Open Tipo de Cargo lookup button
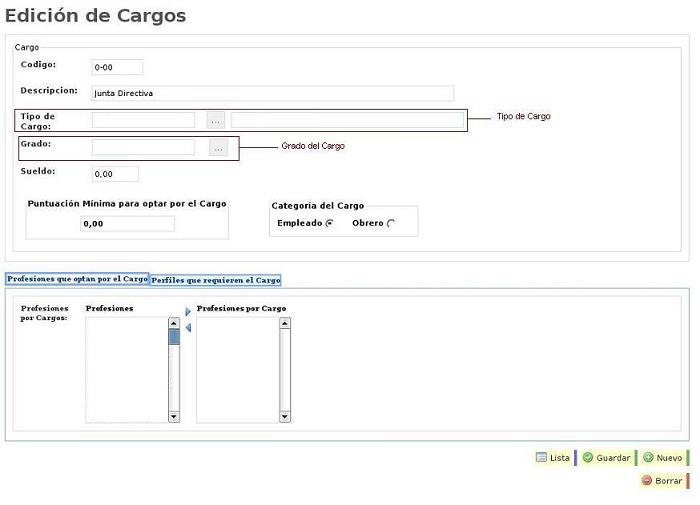Image resolution: width=700 pixels, height=505 pixels. (x=216, y=120)
